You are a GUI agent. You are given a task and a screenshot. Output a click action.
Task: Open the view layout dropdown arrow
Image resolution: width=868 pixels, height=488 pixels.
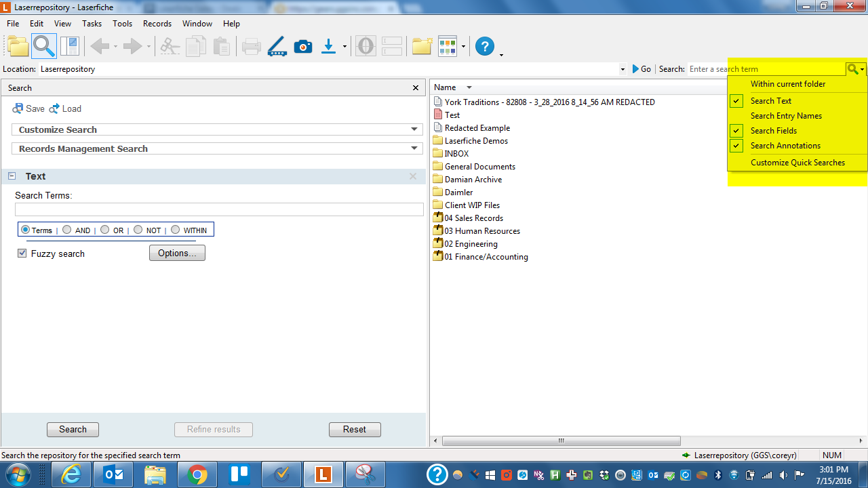tap(464, 47)
